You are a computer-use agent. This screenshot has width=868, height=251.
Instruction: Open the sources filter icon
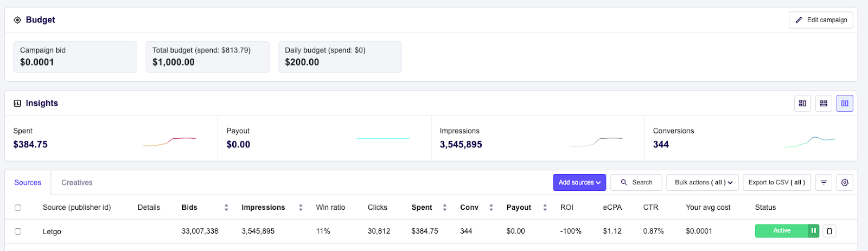824,183
